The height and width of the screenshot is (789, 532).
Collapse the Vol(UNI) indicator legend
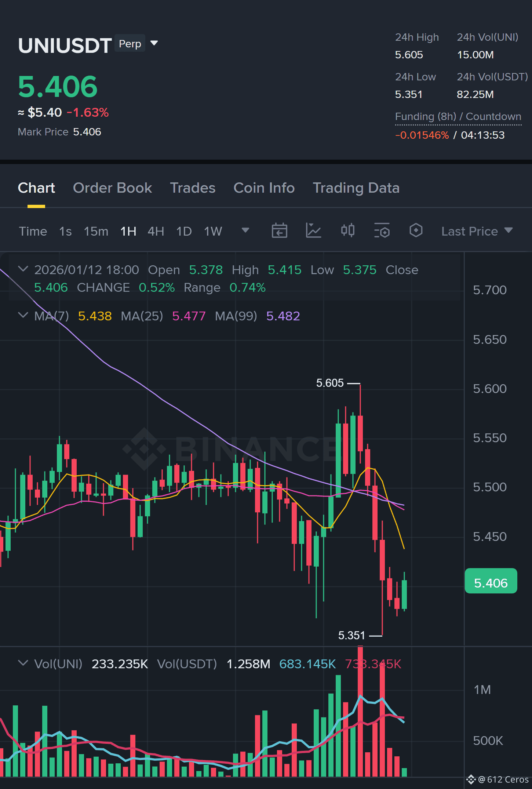tap(23, 663)
